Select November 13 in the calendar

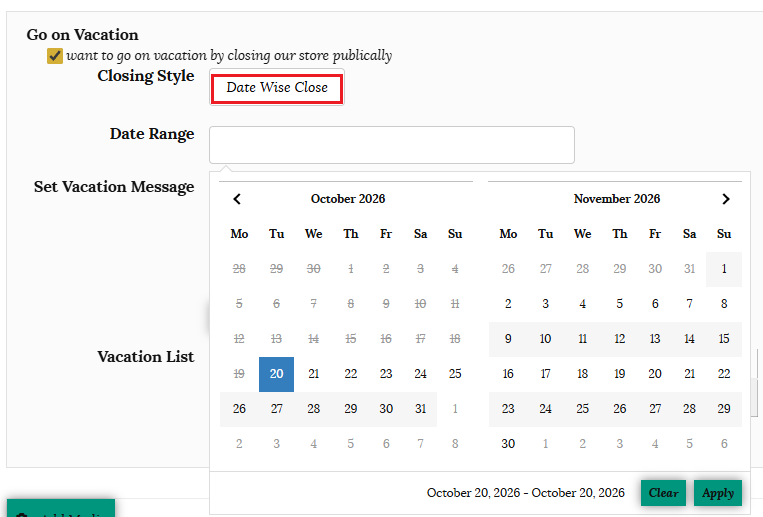[655, 339]
